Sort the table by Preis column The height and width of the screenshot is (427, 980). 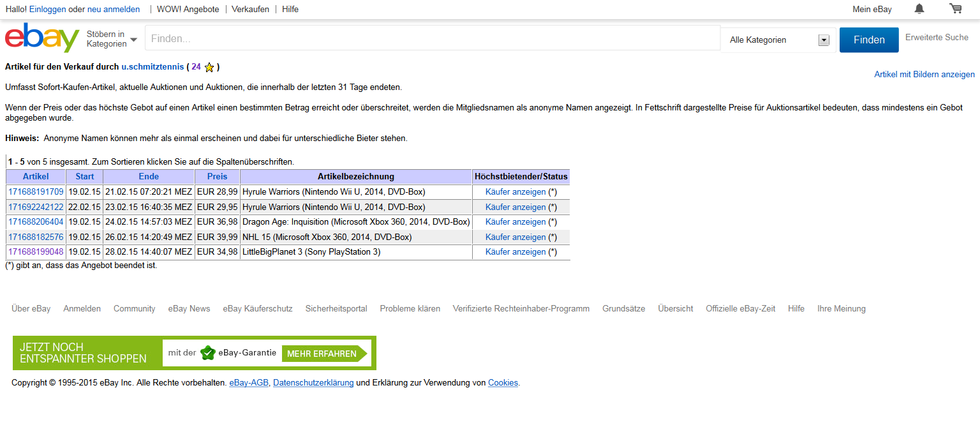point(217,177)
